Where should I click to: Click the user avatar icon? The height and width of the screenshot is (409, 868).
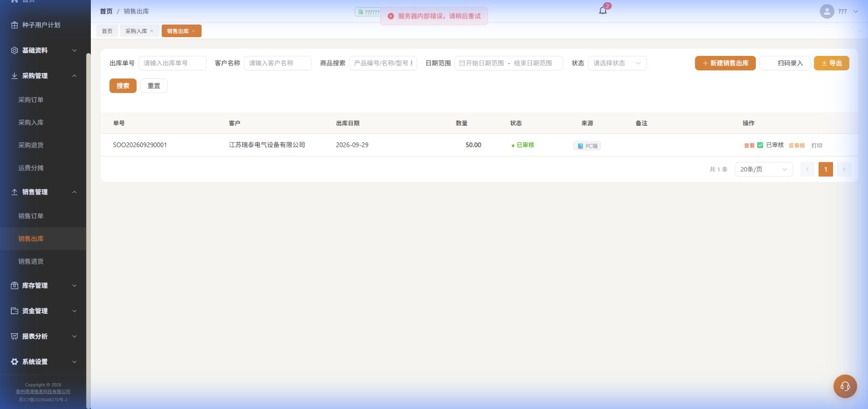(x=827, y=11)
